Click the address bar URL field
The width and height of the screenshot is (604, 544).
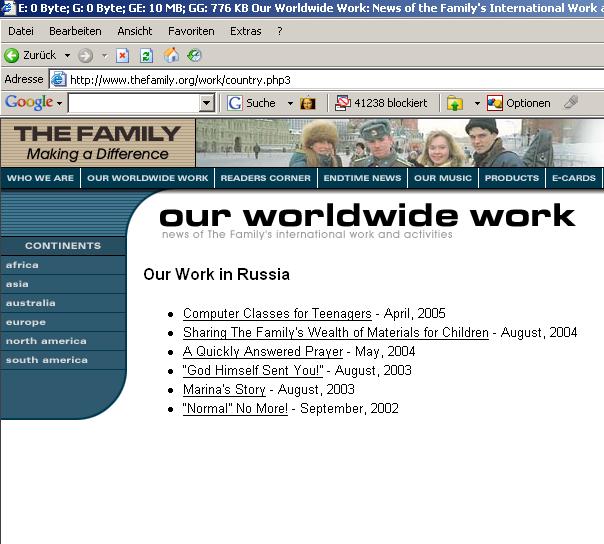[x=327, y=80]
